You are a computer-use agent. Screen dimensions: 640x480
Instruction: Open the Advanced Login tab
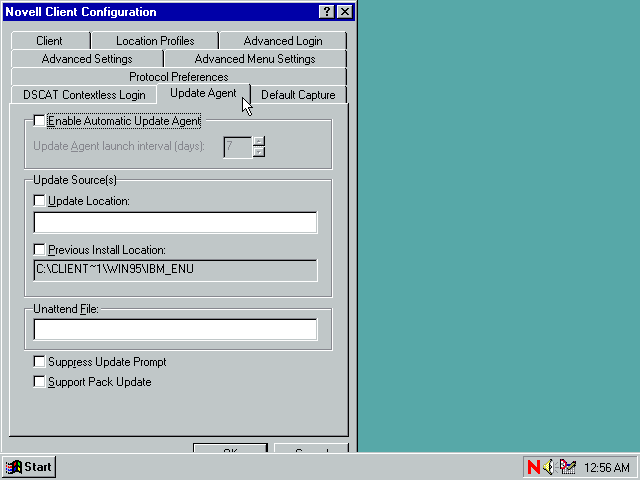pos(283,41)
